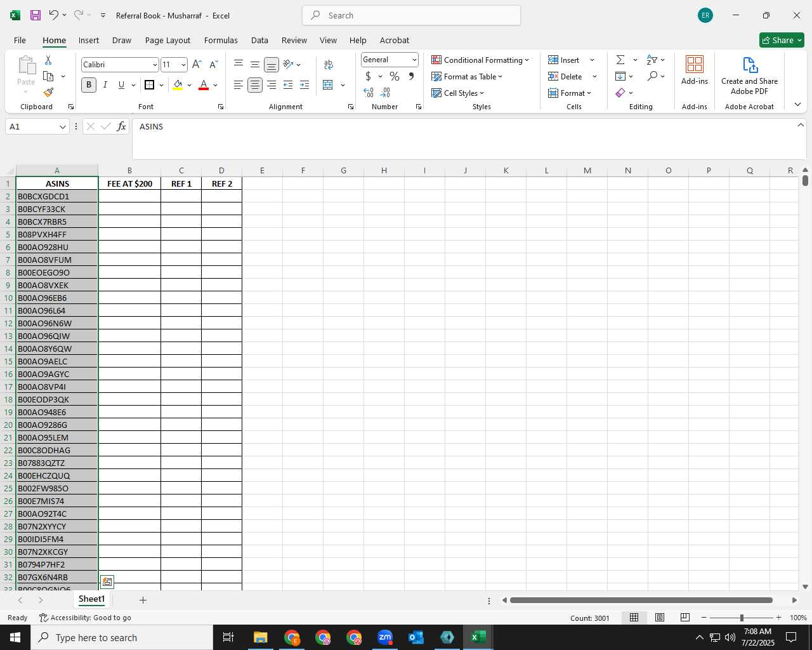The height and width of the screenshot is (650, 812).
Task: Click the Save icon in title bar
Action: click(x=36, y=15)
